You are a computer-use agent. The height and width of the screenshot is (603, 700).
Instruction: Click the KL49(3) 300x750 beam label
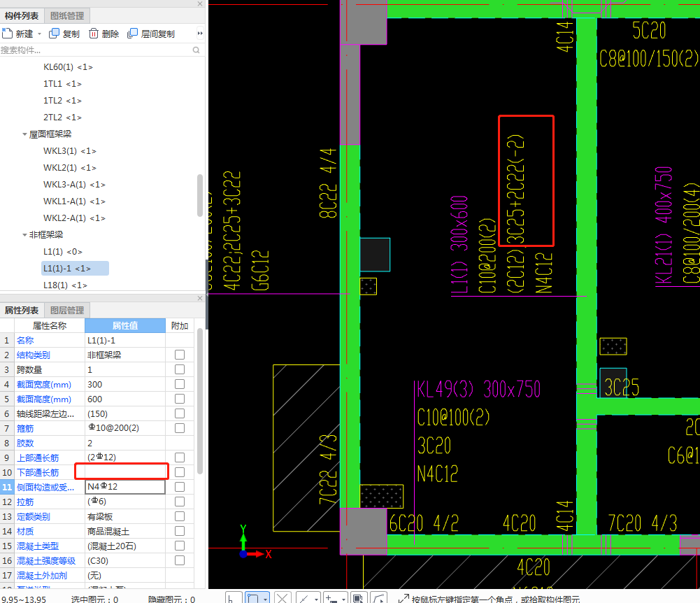coord(478,389)
